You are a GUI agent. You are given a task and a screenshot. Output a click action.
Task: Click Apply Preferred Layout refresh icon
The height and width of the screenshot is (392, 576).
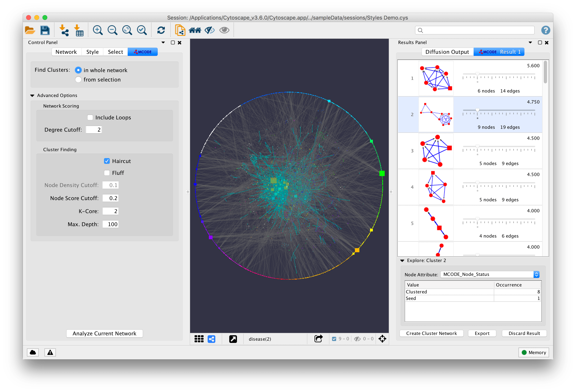pos(161,30)
